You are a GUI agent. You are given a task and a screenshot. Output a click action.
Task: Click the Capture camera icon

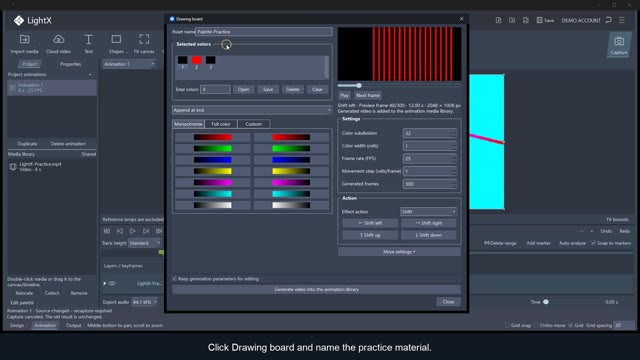tap(619, 42)
